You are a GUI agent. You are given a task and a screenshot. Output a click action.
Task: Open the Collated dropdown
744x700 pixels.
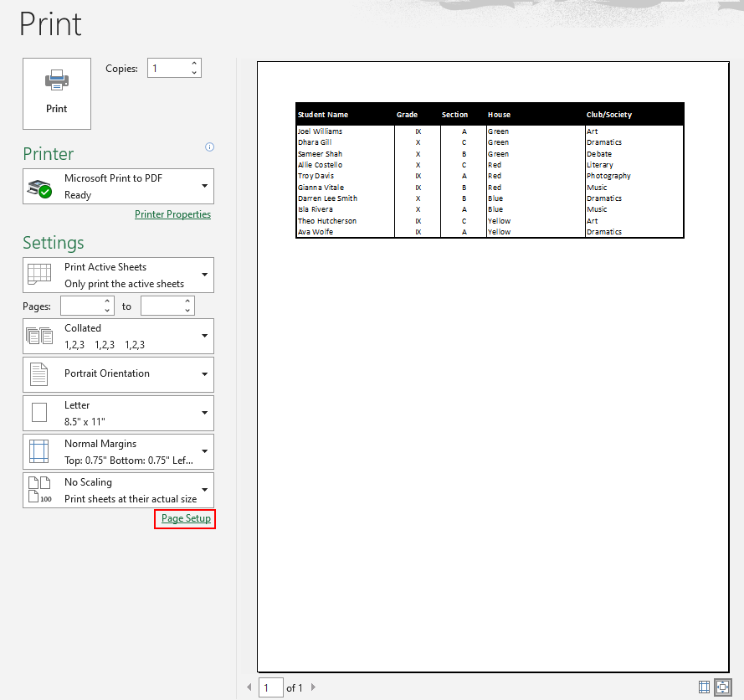205,335
